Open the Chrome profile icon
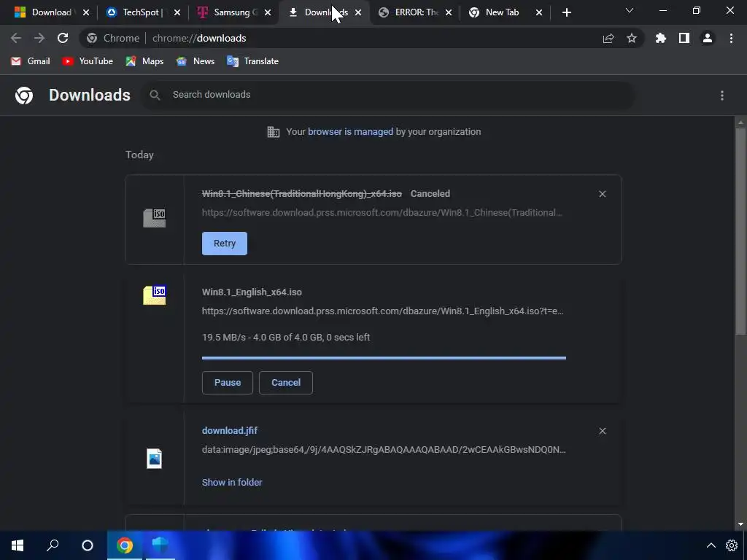 (708, 38)
